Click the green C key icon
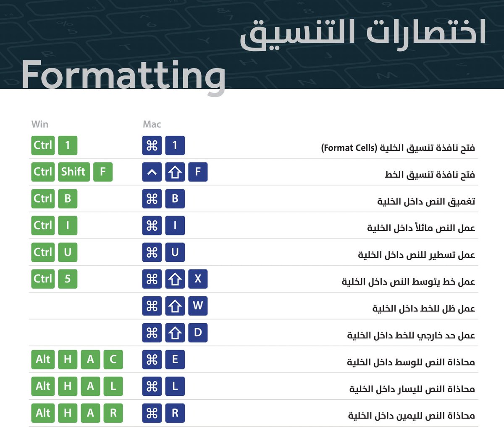Image resolution: width=504 pixels, height=427 pixels. (113, 360)
